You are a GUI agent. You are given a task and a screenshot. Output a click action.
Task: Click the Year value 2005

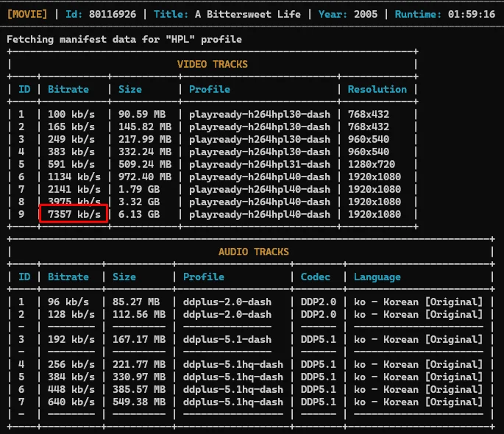(x=366, y=14)
